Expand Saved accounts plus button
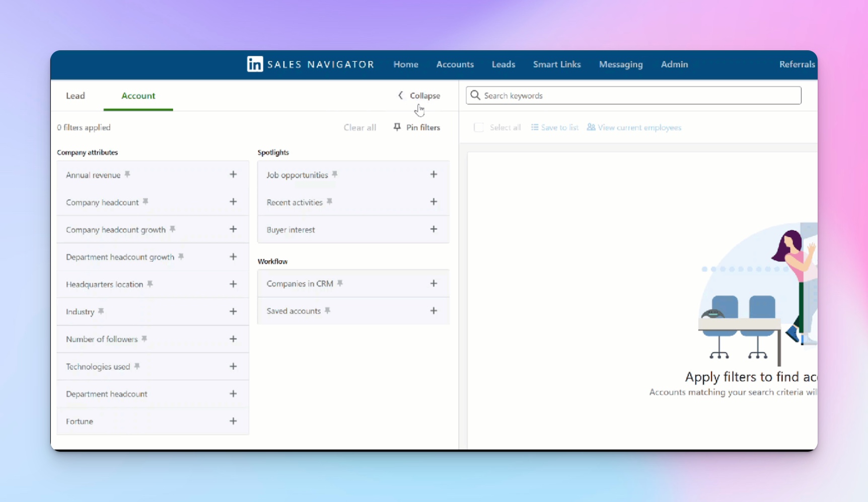This screenshot has height=502, width=868. click(x=433, y=310)
